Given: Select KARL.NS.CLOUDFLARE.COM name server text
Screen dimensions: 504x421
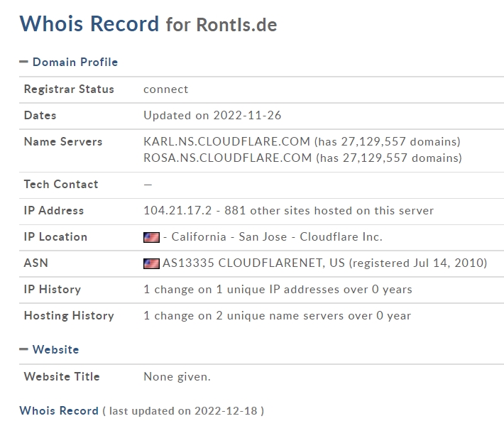Looking at the screenshot, I should [226, 141].
